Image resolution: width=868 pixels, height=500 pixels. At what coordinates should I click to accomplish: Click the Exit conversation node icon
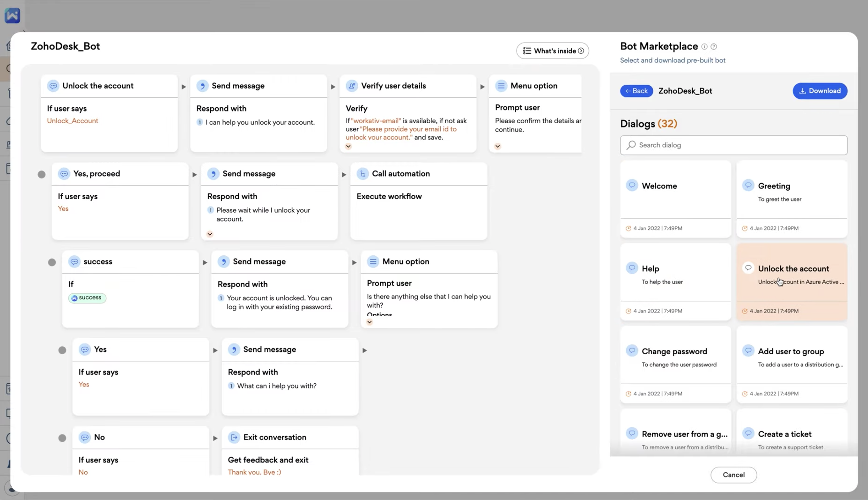(x=234, y=437)
